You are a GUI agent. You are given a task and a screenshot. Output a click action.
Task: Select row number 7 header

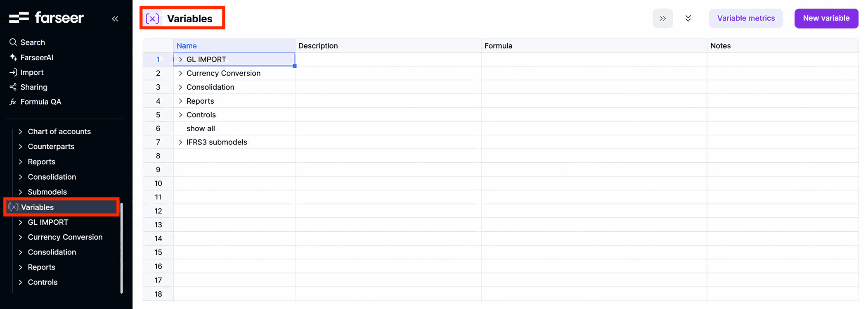(158, 142)
